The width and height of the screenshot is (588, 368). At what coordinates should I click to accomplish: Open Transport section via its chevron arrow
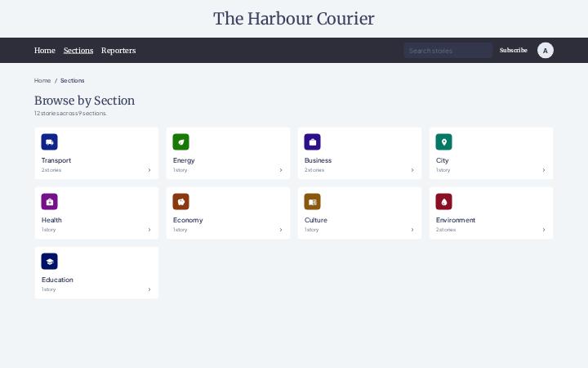[149, 170]
